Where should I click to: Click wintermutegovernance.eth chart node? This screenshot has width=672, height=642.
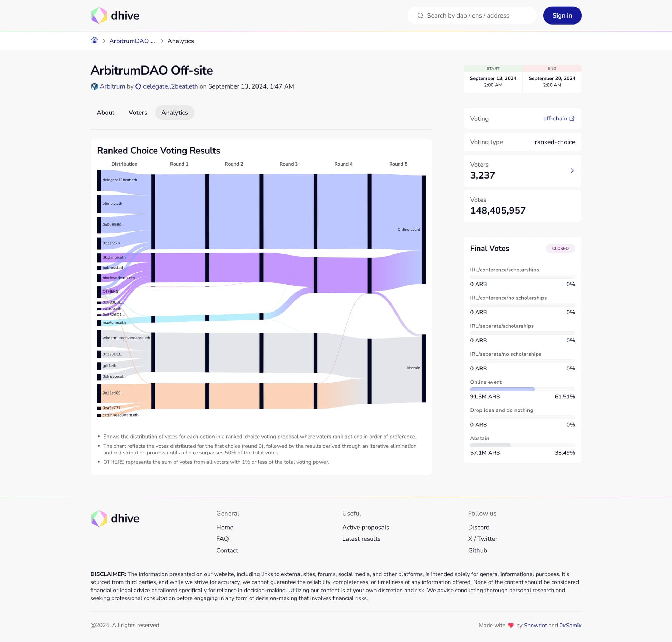tap(99, 338)
